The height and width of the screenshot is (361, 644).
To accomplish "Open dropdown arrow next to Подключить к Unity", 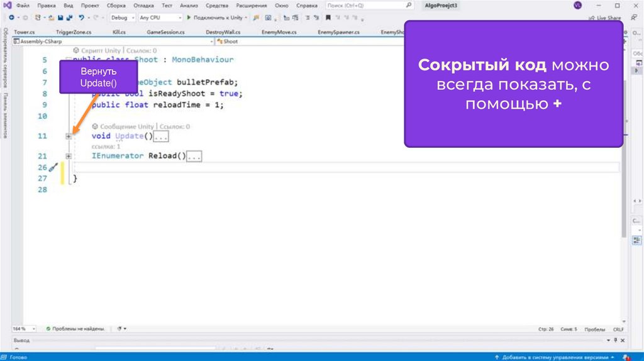I will pos(246,18).
